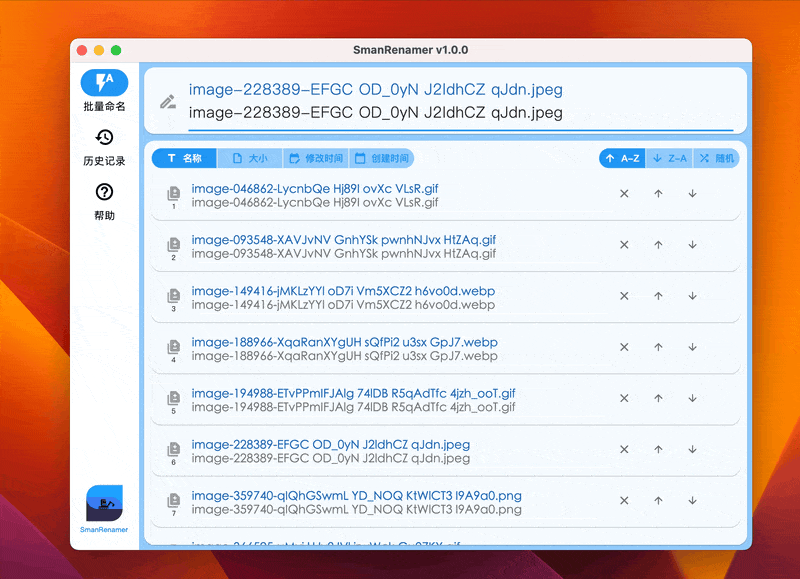
Task: Open the 批量命名 batch rename section
Action: click(x=104, y=90)
